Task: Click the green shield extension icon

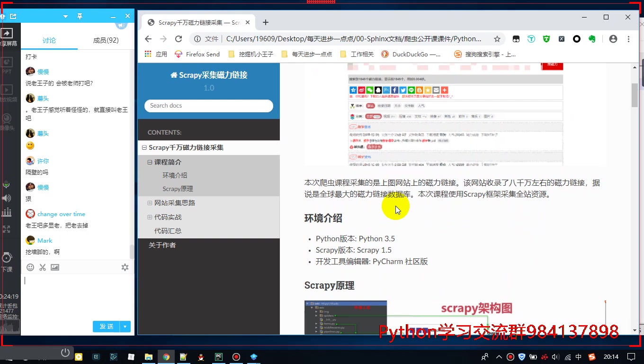Action: tap(546, 39)
